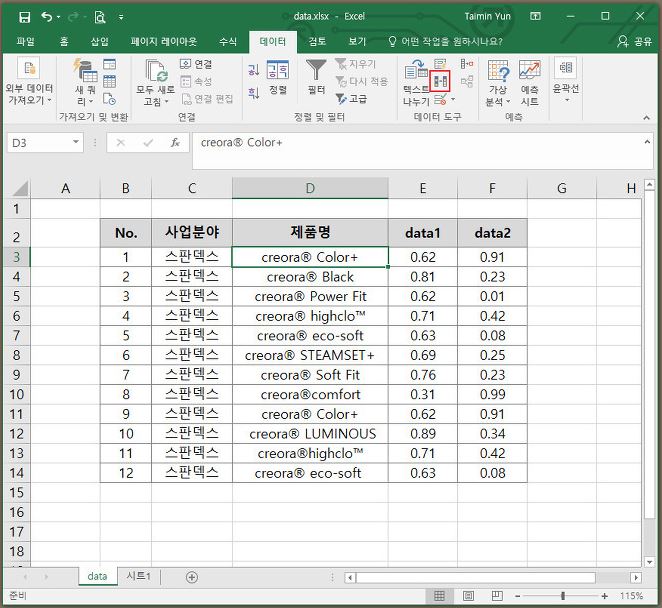This screenshot has width=662, height=608.
Task: Click the 통합 consolidate icon
Action: point(467,64)
